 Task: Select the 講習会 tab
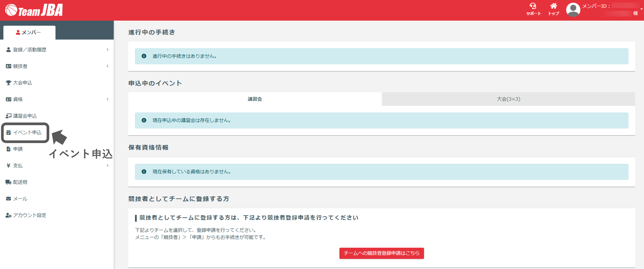coord(255,99)
